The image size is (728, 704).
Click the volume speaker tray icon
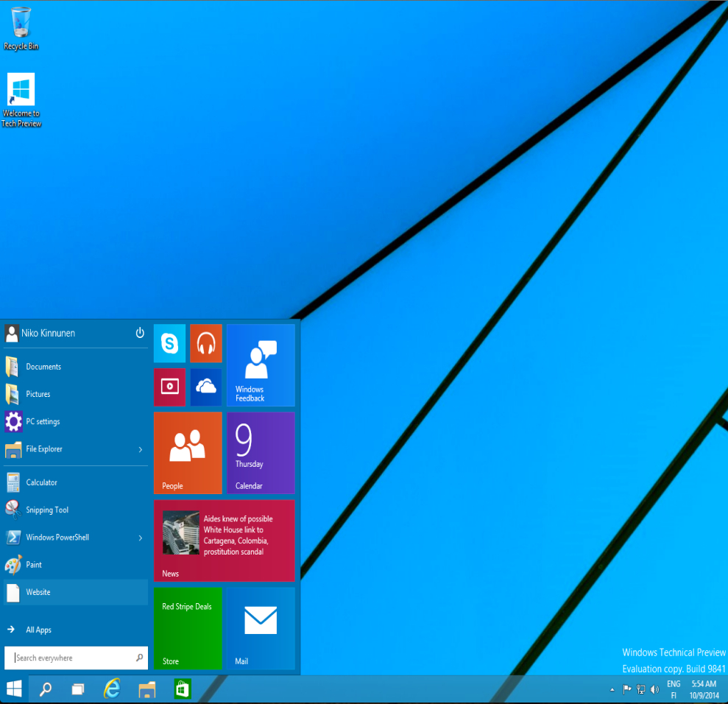click(x=654, y=689)
